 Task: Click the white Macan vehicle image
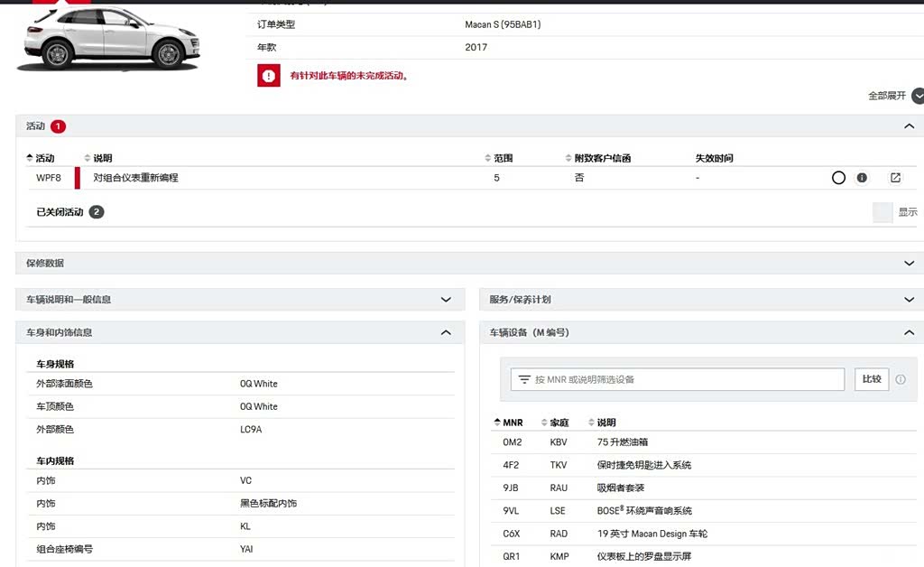109,37
